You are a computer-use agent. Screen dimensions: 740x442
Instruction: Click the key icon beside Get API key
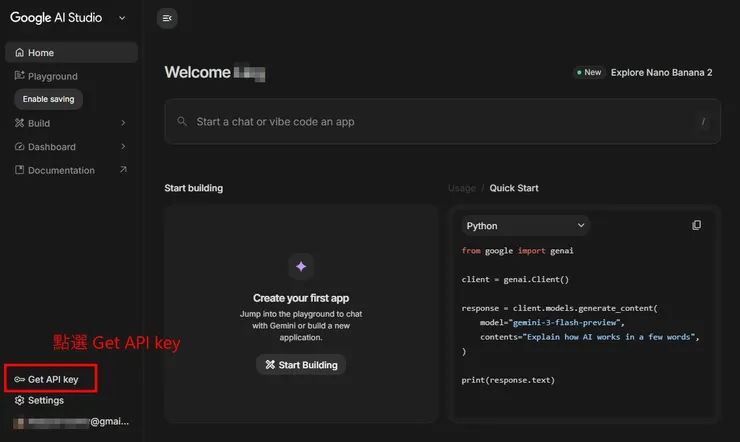19,380
